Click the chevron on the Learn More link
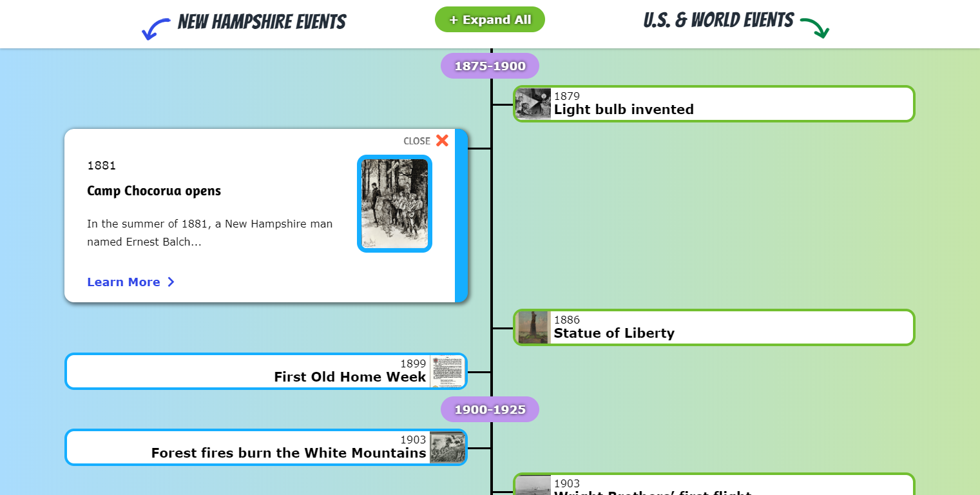The image size is (980, 495). click(x=171, y=282)
